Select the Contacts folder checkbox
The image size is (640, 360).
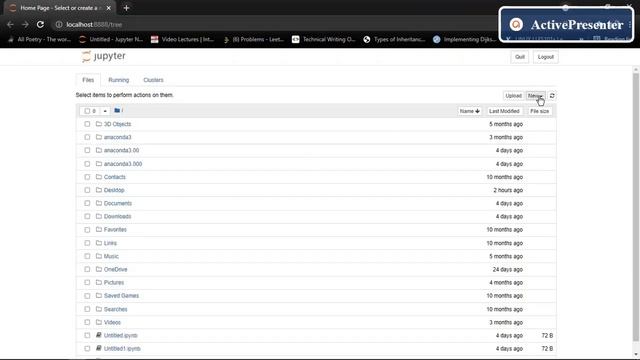(x=87, y=177)
